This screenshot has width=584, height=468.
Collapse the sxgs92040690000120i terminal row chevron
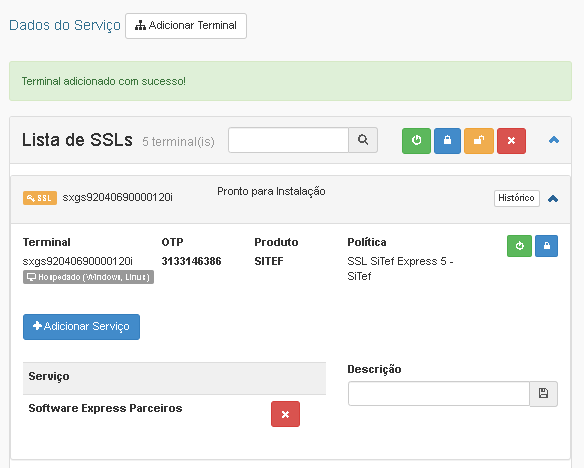coord(553,199)
